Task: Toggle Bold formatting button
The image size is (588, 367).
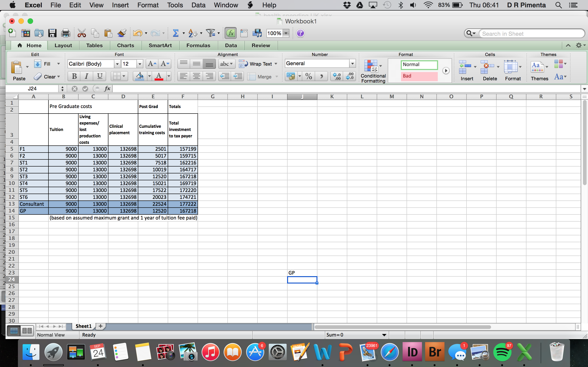Action: click(x=74, y=76)
